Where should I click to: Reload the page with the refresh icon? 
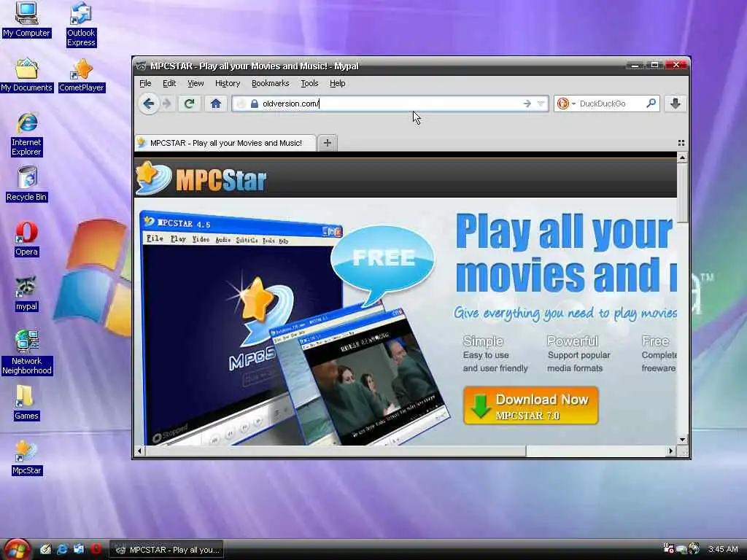coord(189,104)
